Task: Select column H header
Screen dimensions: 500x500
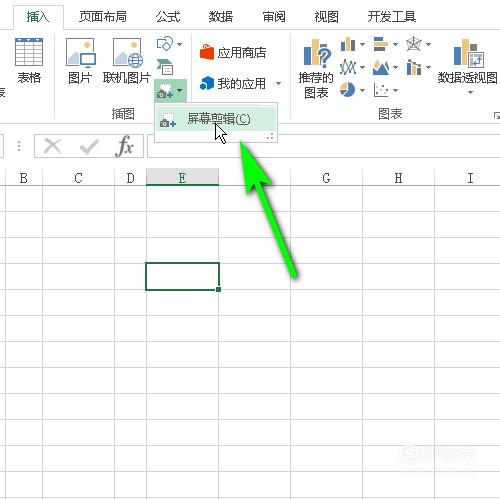Action: tap(398, 178)
